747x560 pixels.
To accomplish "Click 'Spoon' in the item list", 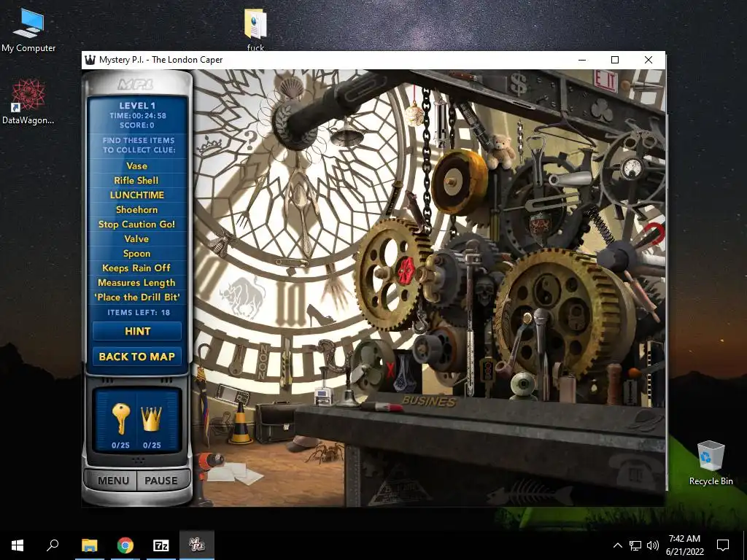I will coord(136,254).
